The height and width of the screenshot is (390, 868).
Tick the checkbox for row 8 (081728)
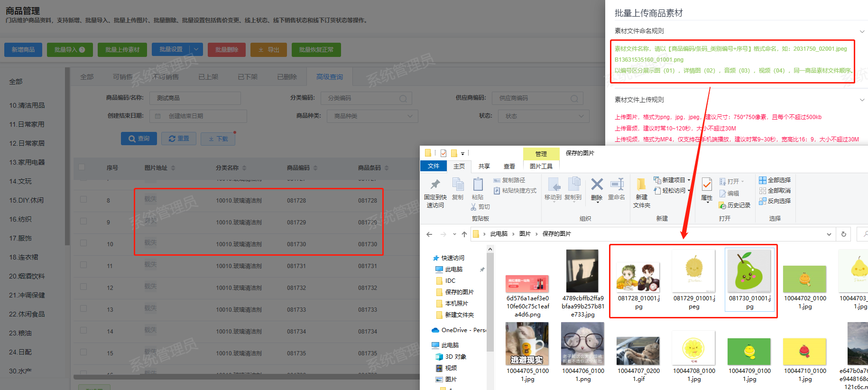pyautogui.click(x=83, y=199)
